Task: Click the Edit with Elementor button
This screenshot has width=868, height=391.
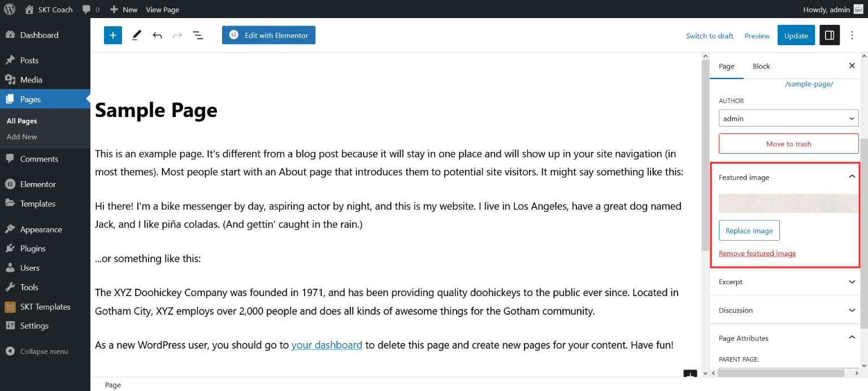Action: (x=268, y=35)
